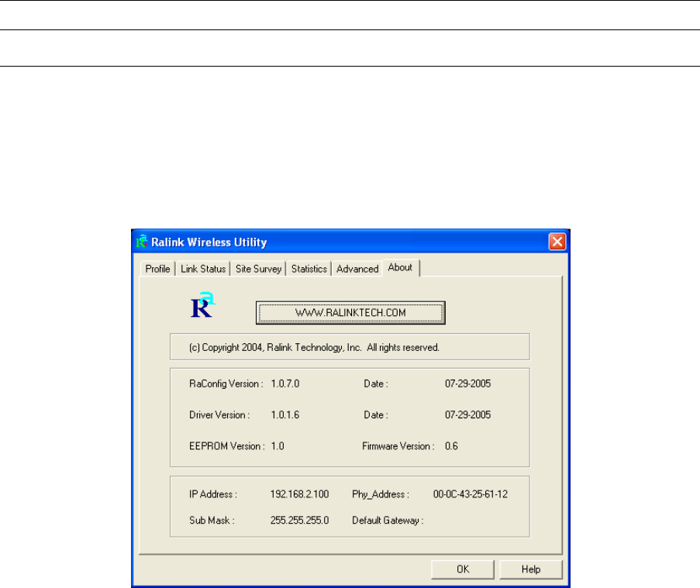Click the IP Address label
This screenshot has width=700, height=588.
tap(213, 494)
